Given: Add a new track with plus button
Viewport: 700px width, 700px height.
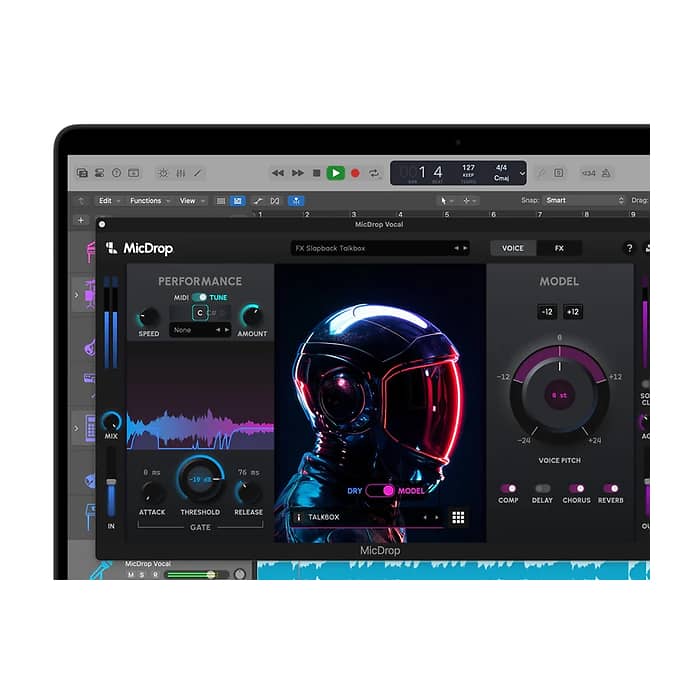Looking at the screenshot, I should 81,220.
